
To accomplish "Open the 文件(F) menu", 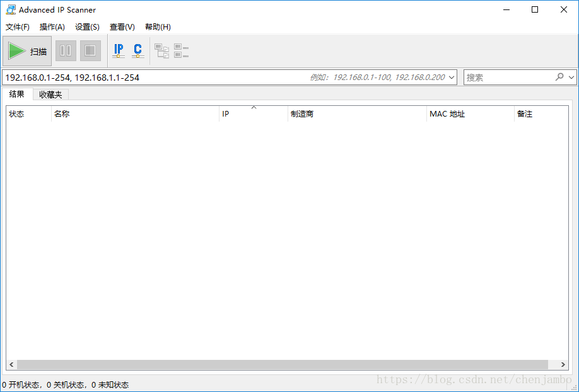I will [x=18, y=27].
